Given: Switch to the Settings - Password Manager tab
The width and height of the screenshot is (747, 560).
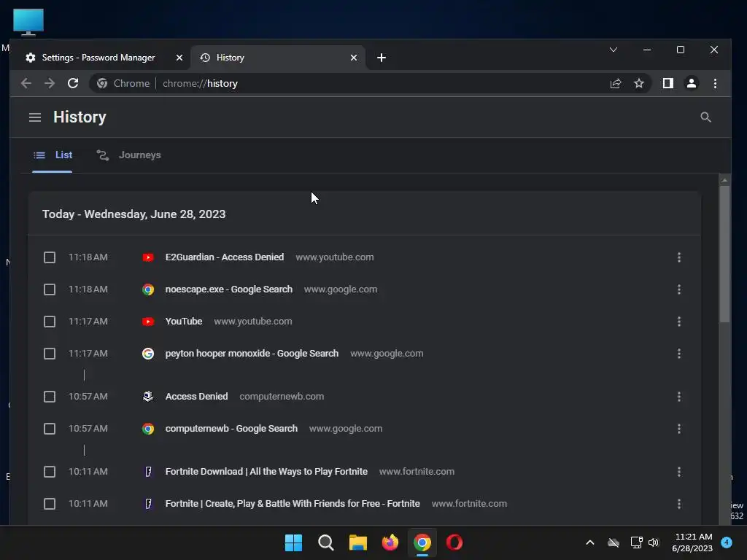Looking at the screenshot, I should (x=98, y=58).
